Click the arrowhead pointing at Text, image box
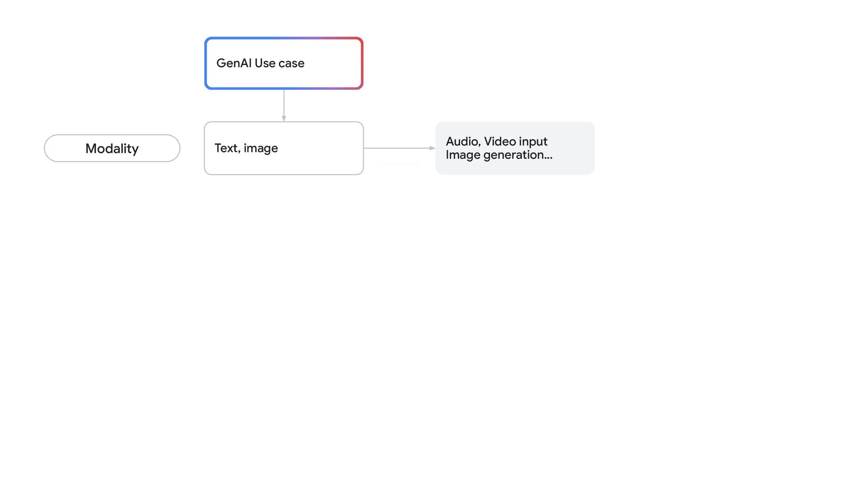Image resolution: width=868 pixels, height=488 pixels. 284,118
